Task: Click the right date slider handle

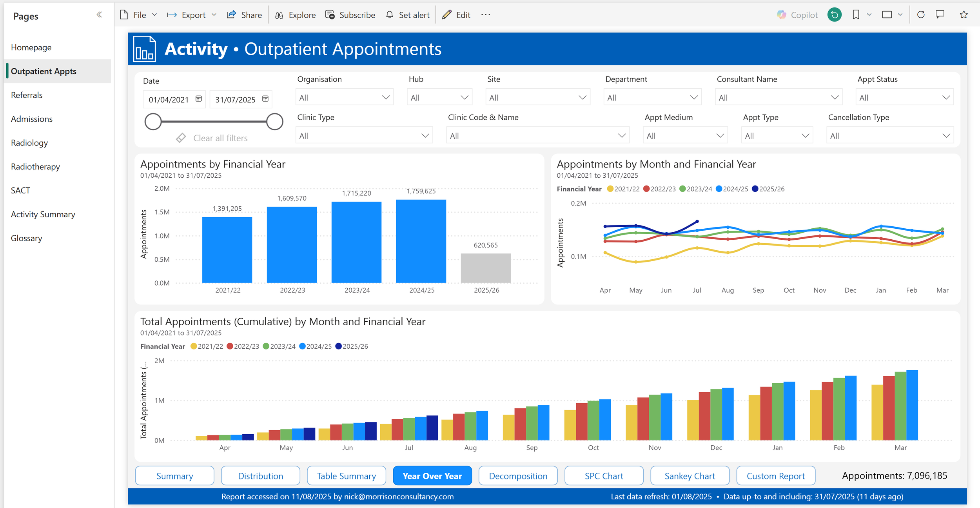Action: [275, 122]
